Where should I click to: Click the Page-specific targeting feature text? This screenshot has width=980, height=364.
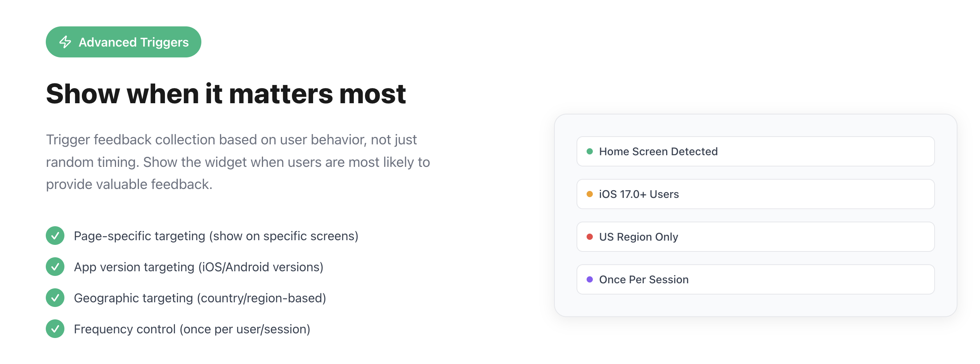[x=216, y=236]
